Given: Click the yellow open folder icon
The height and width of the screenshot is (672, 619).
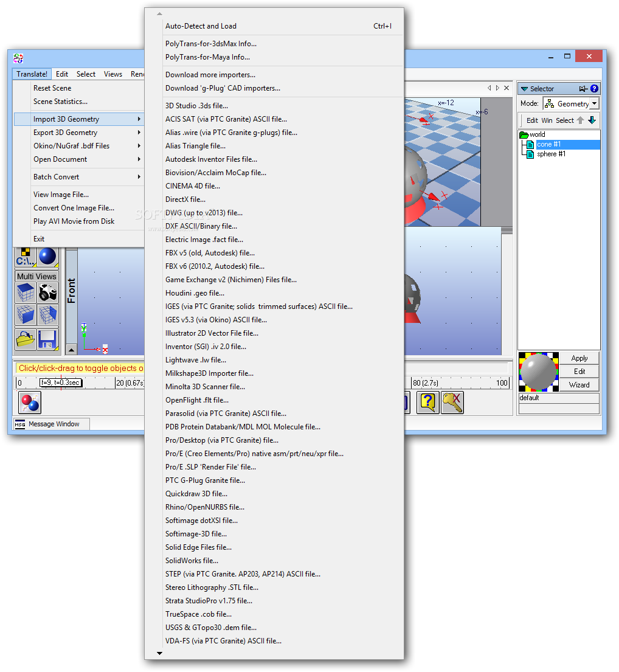Looking at the screenshot, I should (x=26, y=339).
